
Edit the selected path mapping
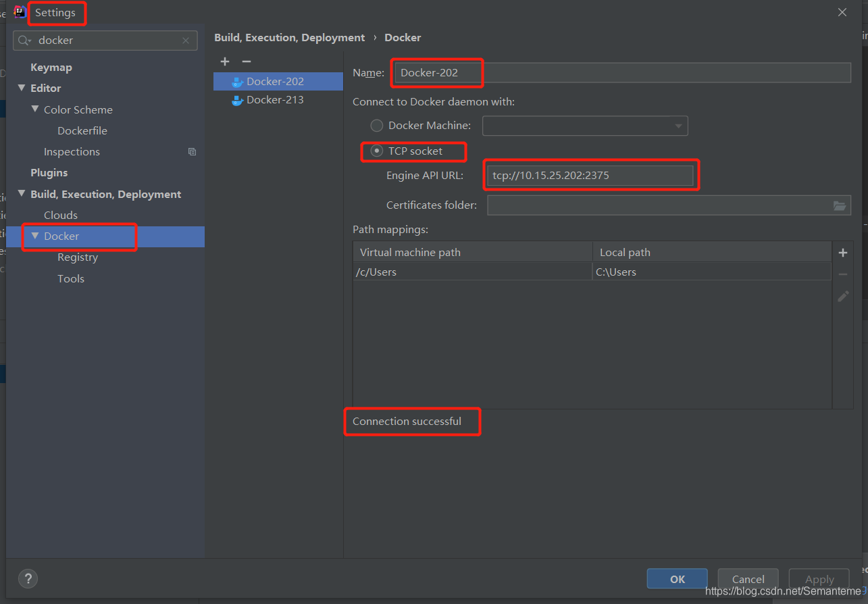pyautogui.click(x=843, y=296)
